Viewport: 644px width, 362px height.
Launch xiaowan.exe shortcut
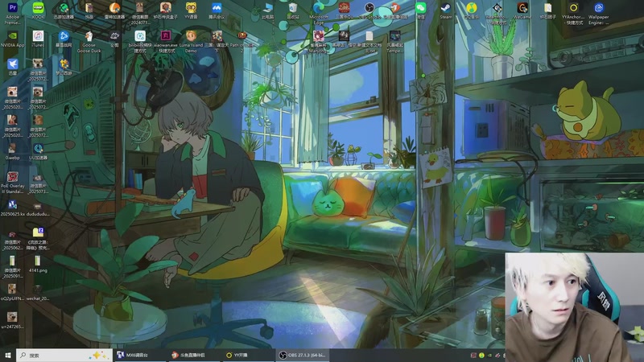(x=166, y=42)
